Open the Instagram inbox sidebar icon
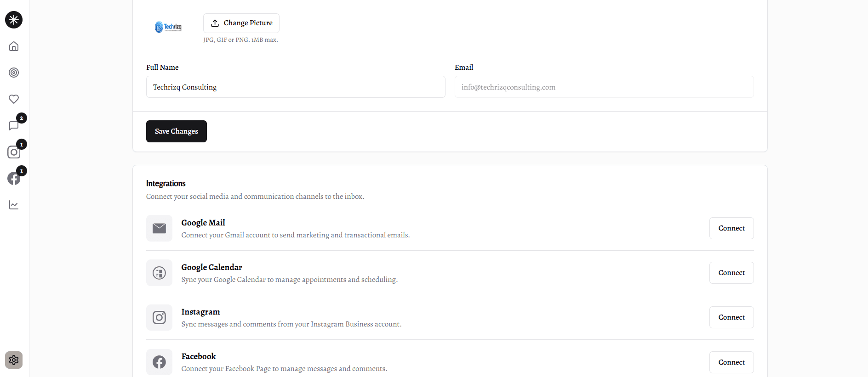The width and height of the screenshot is (868, 377). (x=14, y=152)
